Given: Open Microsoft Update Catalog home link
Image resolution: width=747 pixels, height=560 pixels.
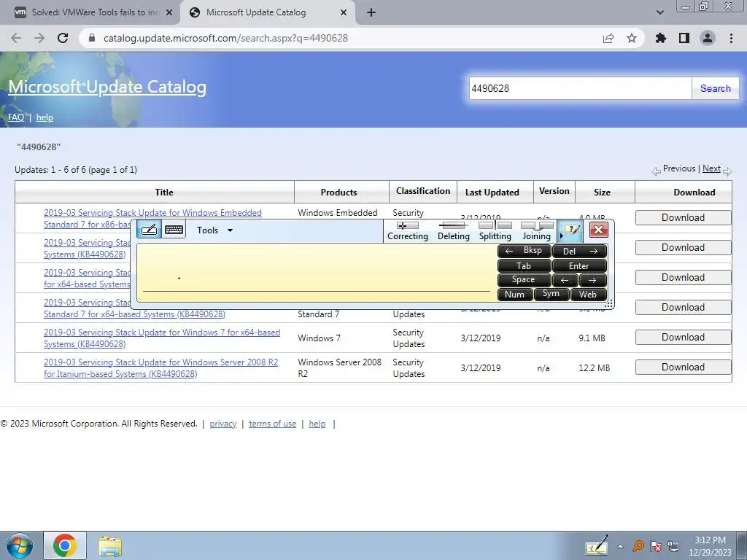Looking at the screenshot, I should (107, 87).
